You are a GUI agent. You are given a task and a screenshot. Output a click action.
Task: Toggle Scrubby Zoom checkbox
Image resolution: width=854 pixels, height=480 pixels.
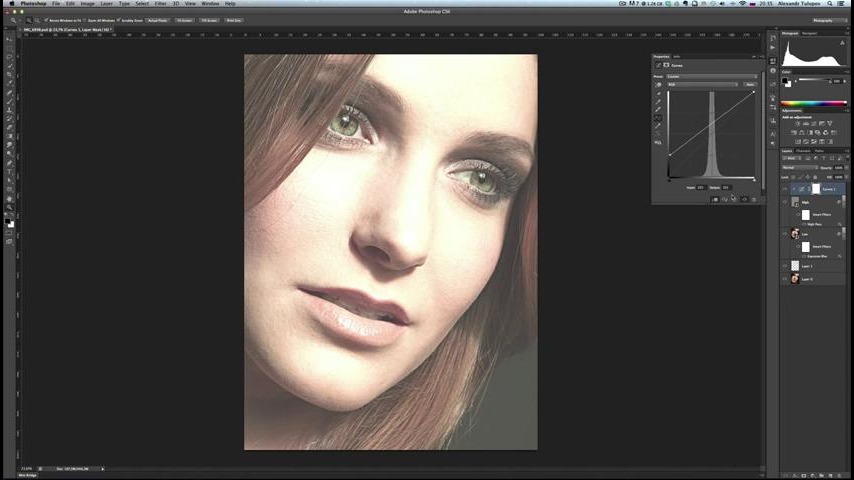click(119, 20)
